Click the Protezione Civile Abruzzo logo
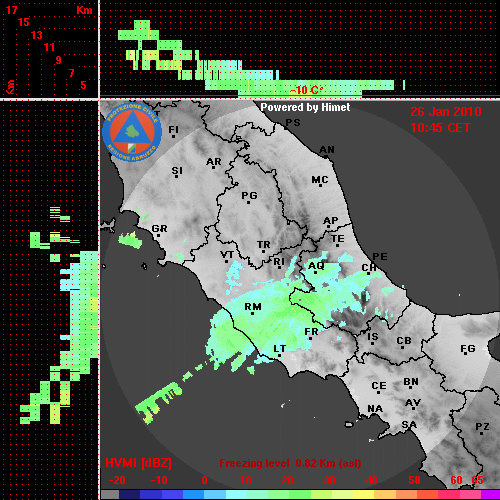 tap(132, 132)
